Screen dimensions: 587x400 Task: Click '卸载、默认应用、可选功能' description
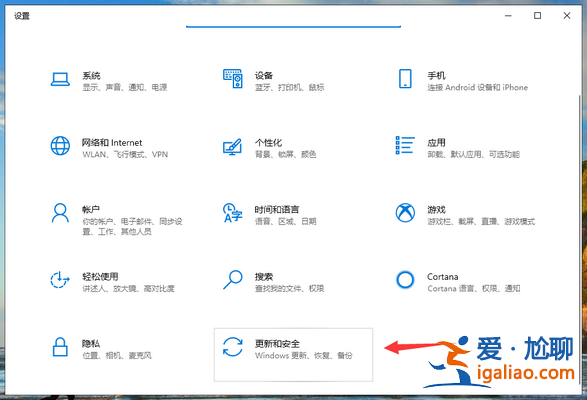[474, 154]
